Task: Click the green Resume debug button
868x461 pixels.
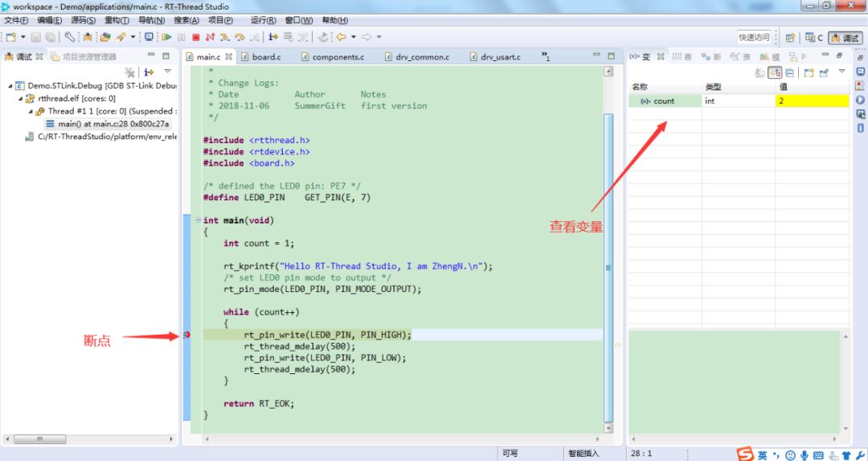Action: [x=166, y=37]
